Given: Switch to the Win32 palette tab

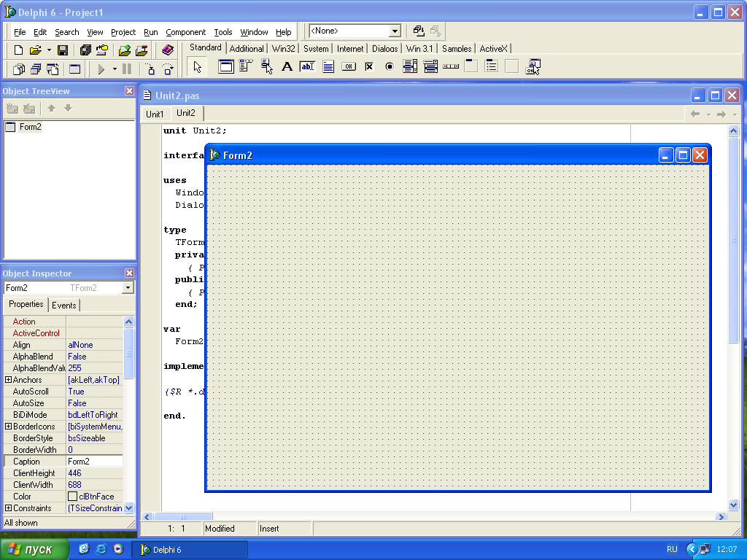Looking at the screenshot, I should point(284,49).
